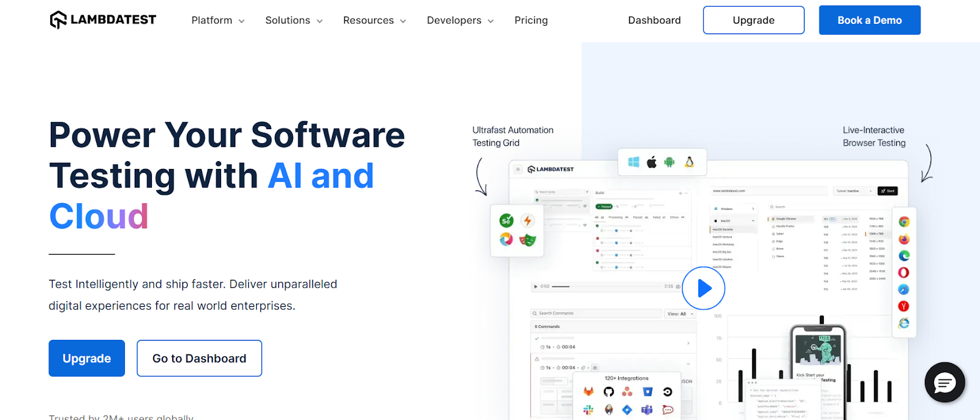The width and height of the screenshot is (980, 420).
Task: Click the LambdaTest logo in header
Action: (x=103, y=20)
